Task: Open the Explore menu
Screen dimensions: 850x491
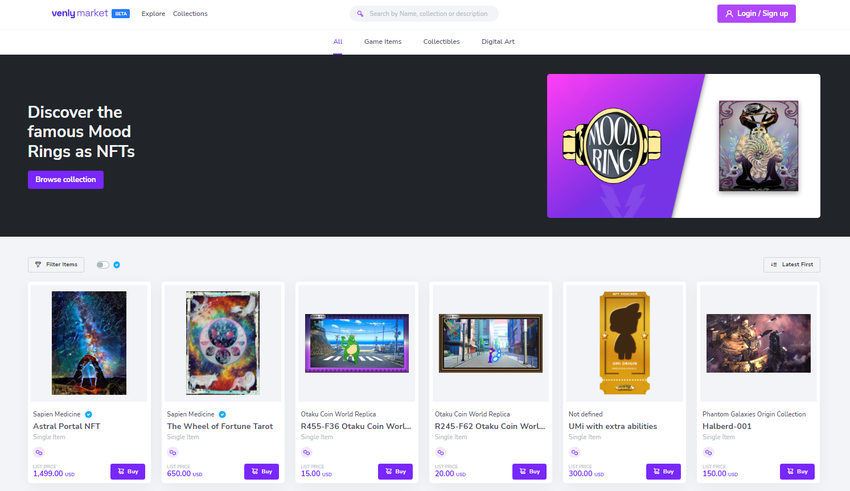Action: coord(153,14)
